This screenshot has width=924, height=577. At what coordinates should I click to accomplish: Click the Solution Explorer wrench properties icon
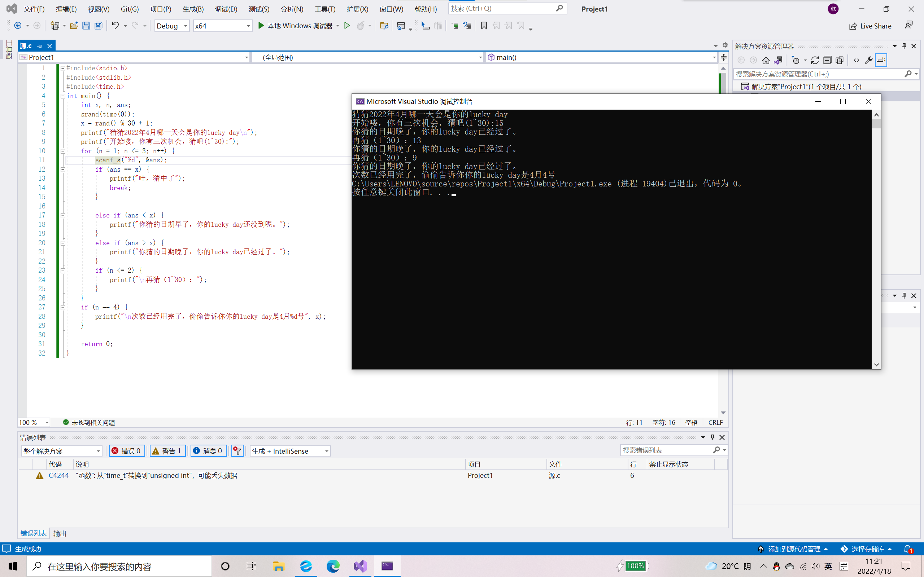(x=868, y=60)
